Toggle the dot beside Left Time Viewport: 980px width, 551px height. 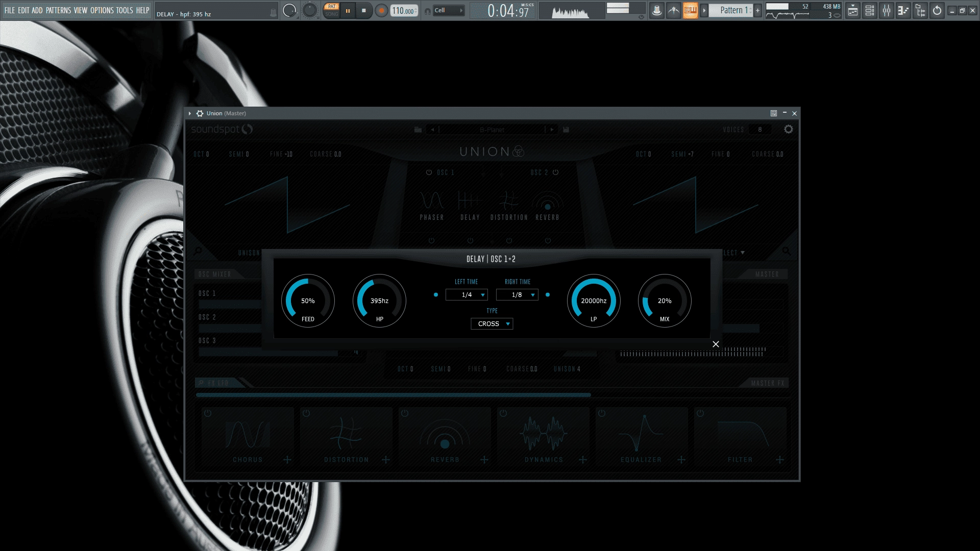click(435, 295)
